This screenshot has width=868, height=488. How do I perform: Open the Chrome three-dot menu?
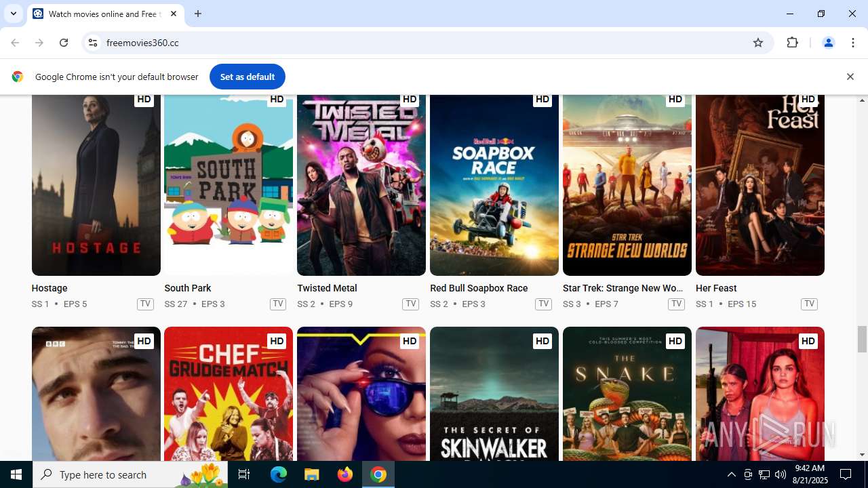853,43
